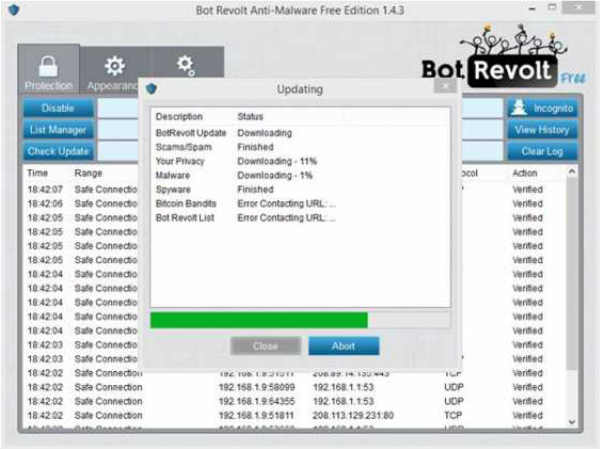Click Downloading - 1% status text

tap(275, 175)
